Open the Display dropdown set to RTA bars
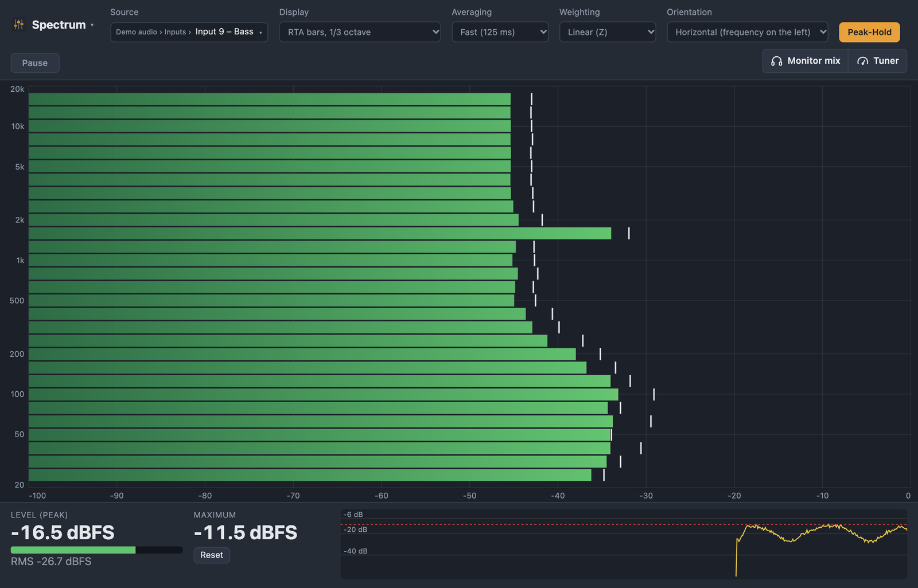 [360, 32]
